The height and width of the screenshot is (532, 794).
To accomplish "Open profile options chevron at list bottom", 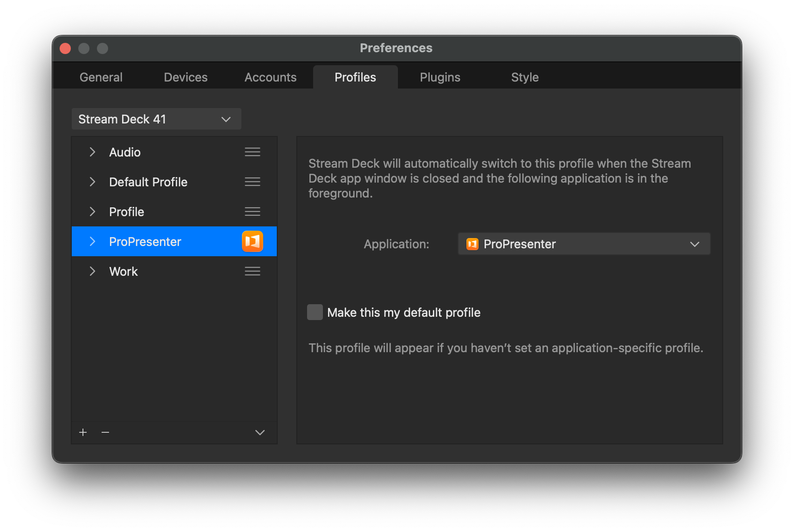I will pos(260,432).
